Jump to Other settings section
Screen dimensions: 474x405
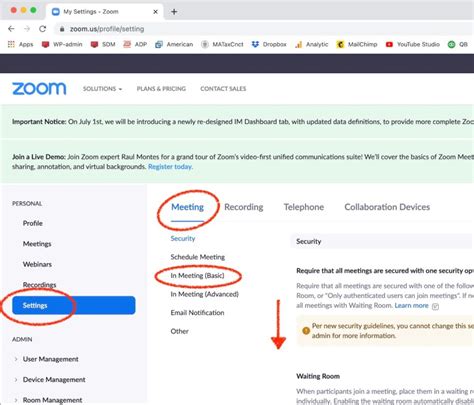(x=179, y=331)
